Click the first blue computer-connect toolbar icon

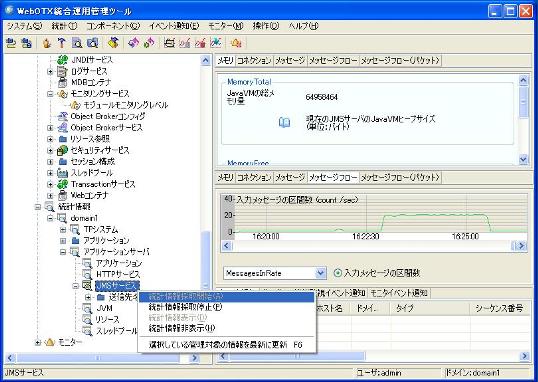[x=11, y=43]
